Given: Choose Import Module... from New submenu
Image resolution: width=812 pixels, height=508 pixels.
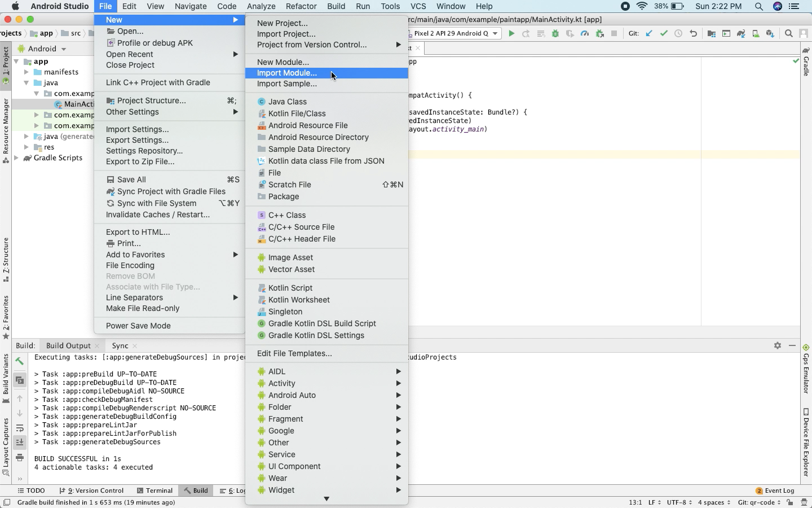Looking at the screenshot, I should pyautogui.click(x=327, y=73).
